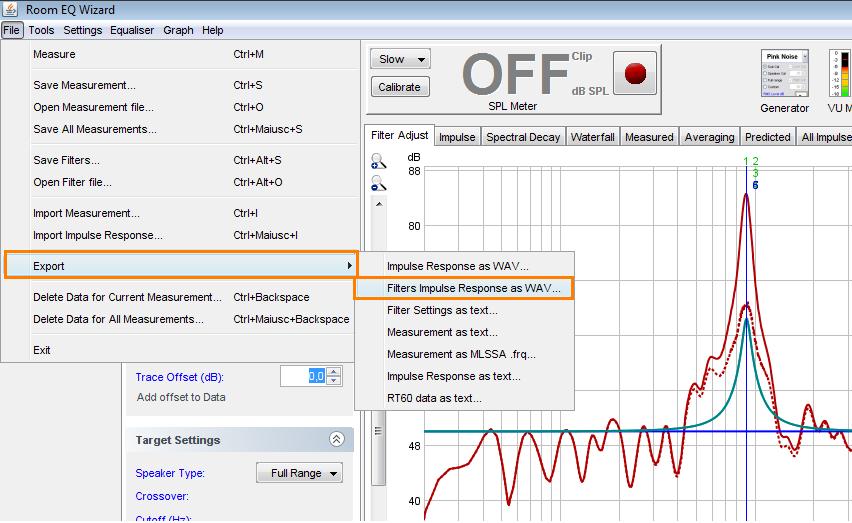The height and width of the screenshot is (523, 852).
Task: Select Measurement as MLSSA .frq... option
Action: 465,354
